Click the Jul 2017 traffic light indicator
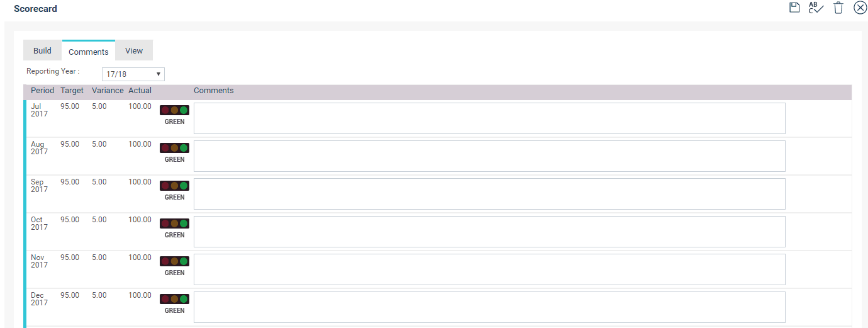868x328 pixels. click(x=174, y=110)
